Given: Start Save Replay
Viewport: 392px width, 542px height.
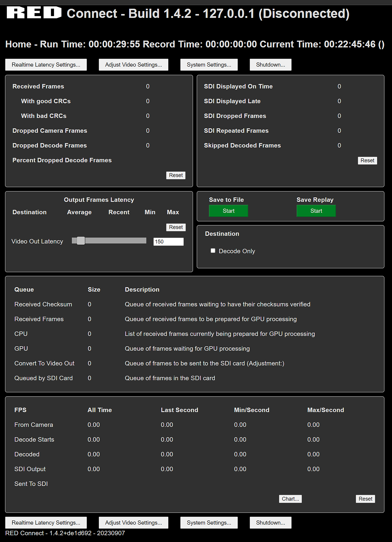Looking at the screenshot, I should [x=316, y=211].
